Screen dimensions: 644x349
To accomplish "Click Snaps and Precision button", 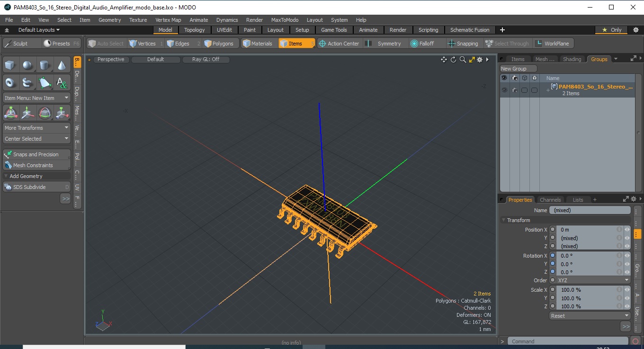I will pyautogui.click(x=36, y=154).
